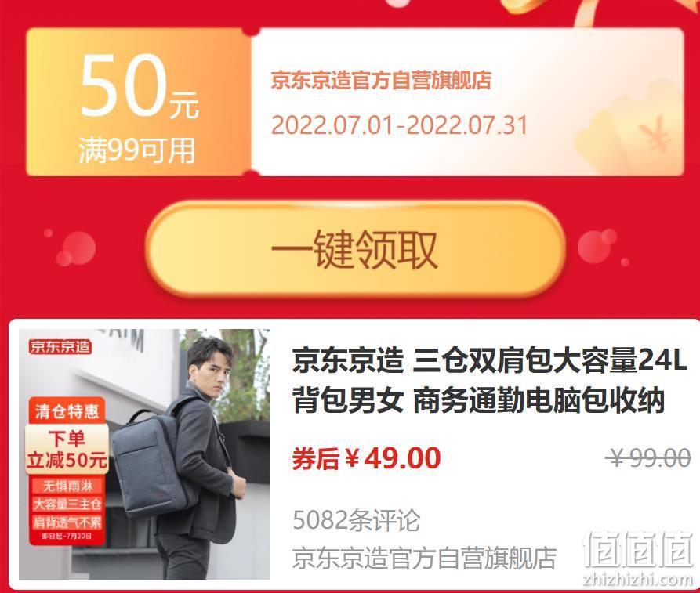Viewport: 700px width, 593px height.
Task: Click the 满99可用 coupon condition text
Action: click(137, 150)
